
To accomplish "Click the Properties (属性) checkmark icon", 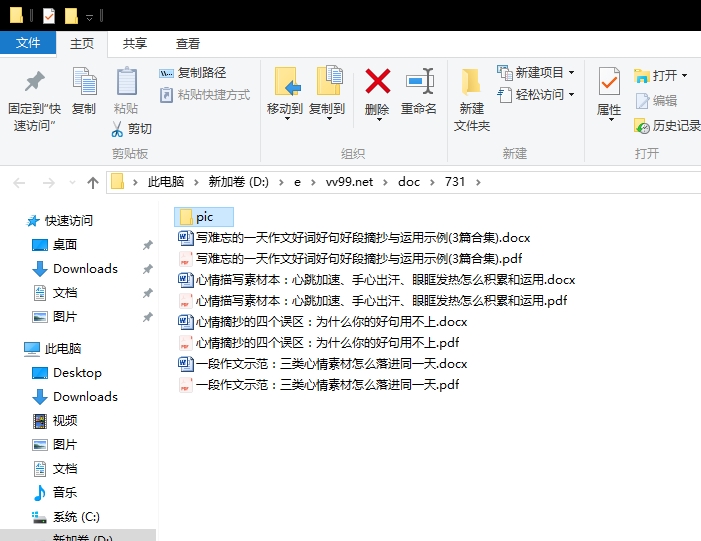I will [609, 81].
